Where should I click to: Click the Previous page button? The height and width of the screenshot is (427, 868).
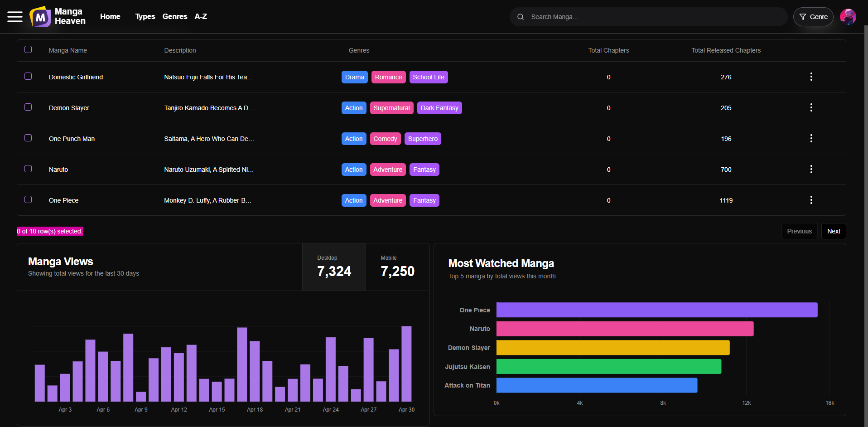(799, 231)
